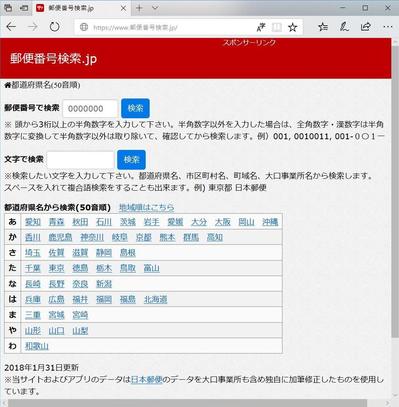Add this page to favorites with the star
399x407 pixels.
click(x=293, y=27)
